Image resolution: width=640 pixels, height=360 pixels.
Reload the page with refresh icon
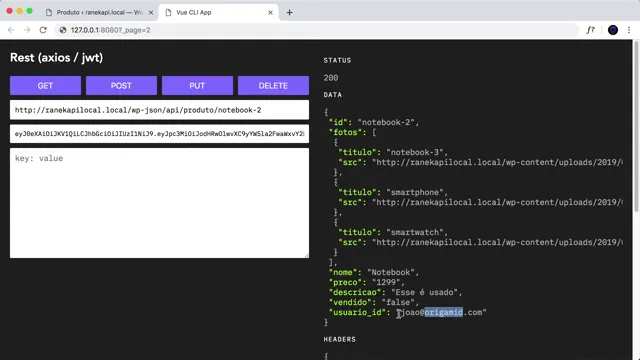tap(43, 30)
